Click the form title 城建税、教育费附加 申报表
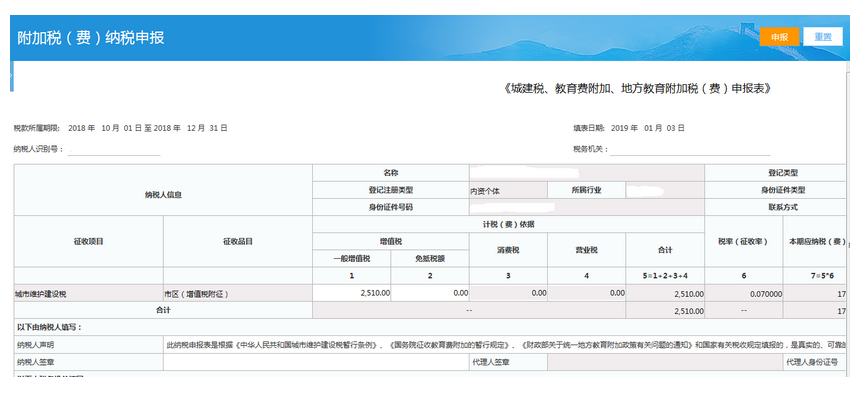Screen dimensions: 860x394 point(637,89)
